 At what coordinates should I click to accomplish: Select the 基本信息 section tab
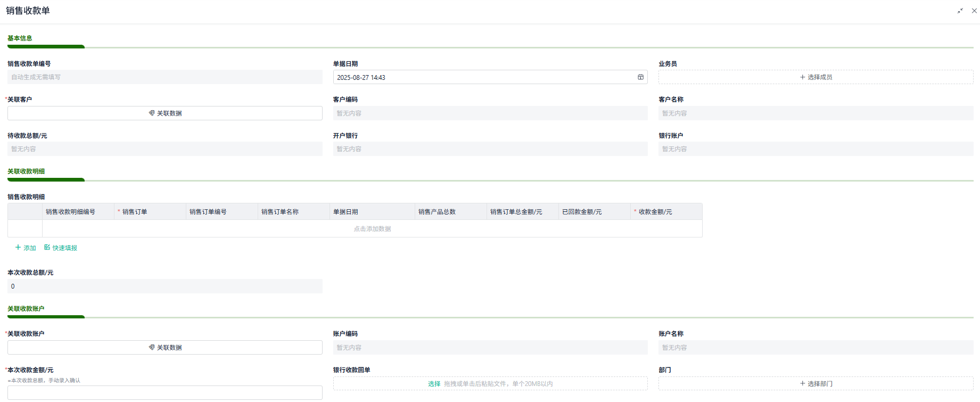(20, 38)
